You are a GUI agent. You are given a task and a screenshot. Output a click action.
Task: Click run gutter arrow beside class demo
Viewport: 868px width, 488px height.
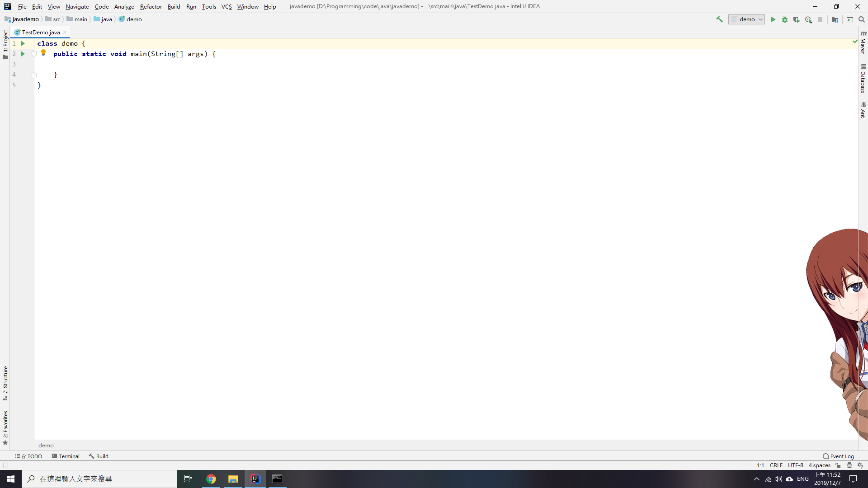tap(23, 43)
